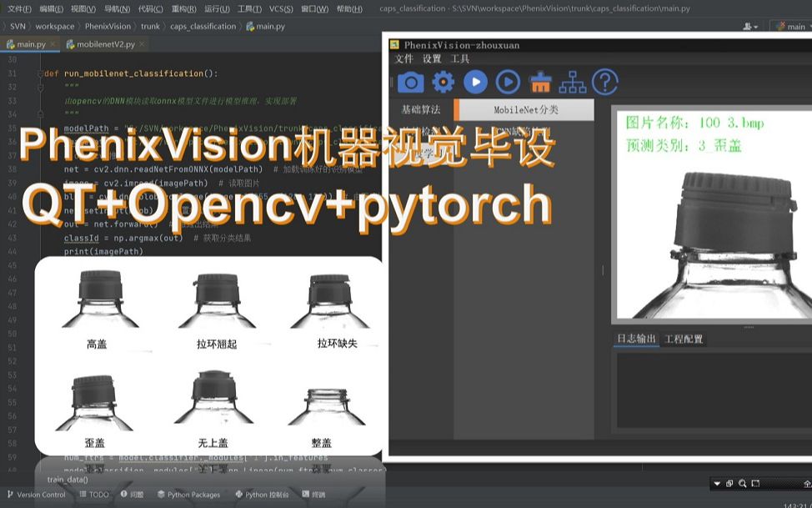Open the network hierarchy diagram icon
This screenshot has height=508, width=812.
pyautogui.click(x=573, y=83)
